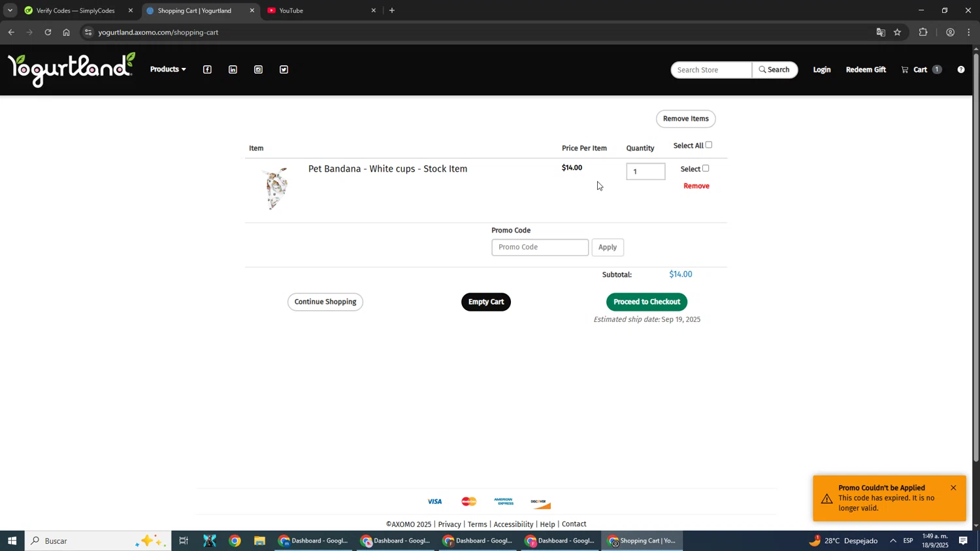Open the translate page icon
Viewport: 980px width, 551px height.
click(x=881, y=32)
